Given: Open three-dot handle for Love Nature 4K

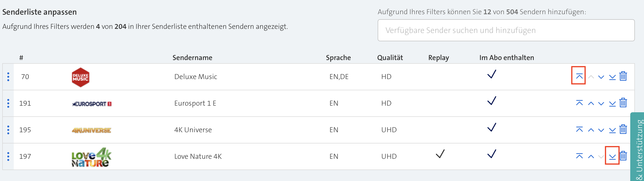Looking at the screenshot, I should coord(8,156).
